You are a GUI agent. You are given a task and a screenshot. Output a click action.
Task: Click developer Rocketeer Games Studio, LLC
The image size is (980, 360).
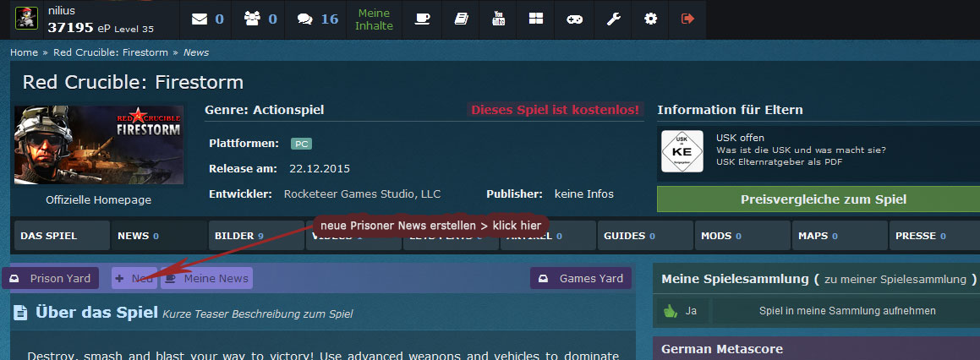click(362, 194)
